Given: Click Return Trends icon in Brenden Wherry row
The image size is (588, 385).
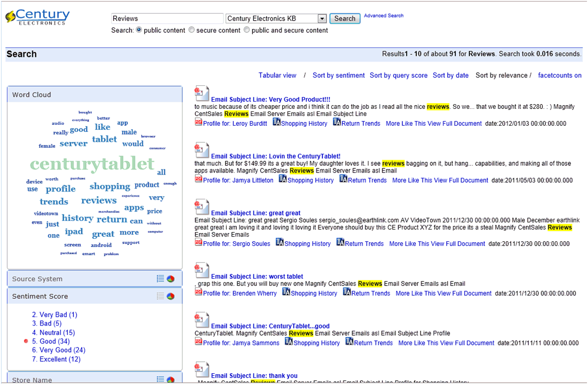Looking at the screenshot, I should point(347,292).
